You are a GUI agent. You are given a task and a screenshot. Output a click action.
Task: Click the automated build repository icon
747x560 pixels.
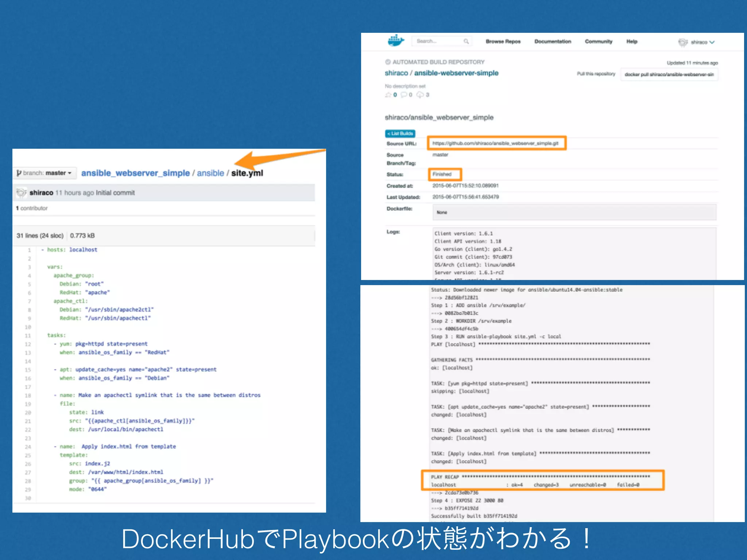388,62
